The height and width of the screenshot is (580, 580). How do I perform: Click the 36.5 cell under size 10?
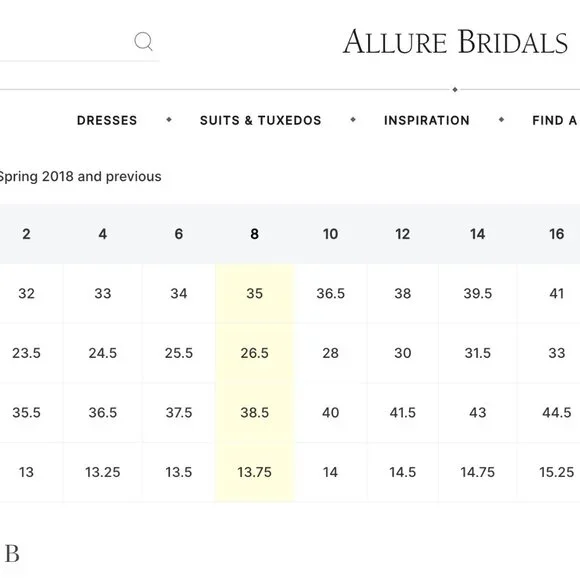[330, 293]
